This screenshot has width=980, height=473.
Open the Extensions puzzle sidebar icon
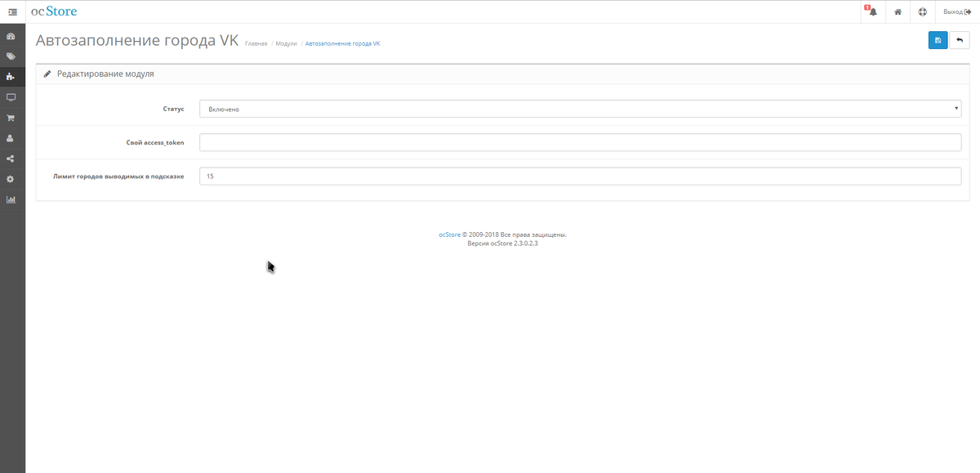[x=11, y=77]
